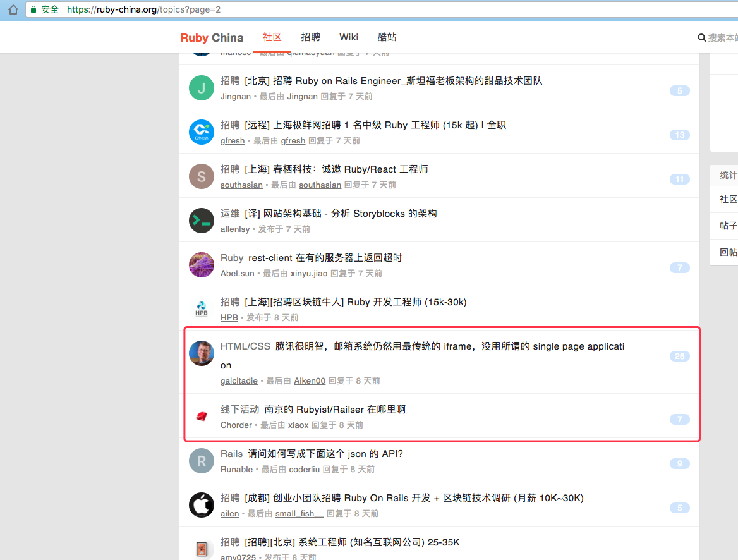Click reply count 7 on rest-client topic
Screen dimensions: 738x560
pos(680,267)
